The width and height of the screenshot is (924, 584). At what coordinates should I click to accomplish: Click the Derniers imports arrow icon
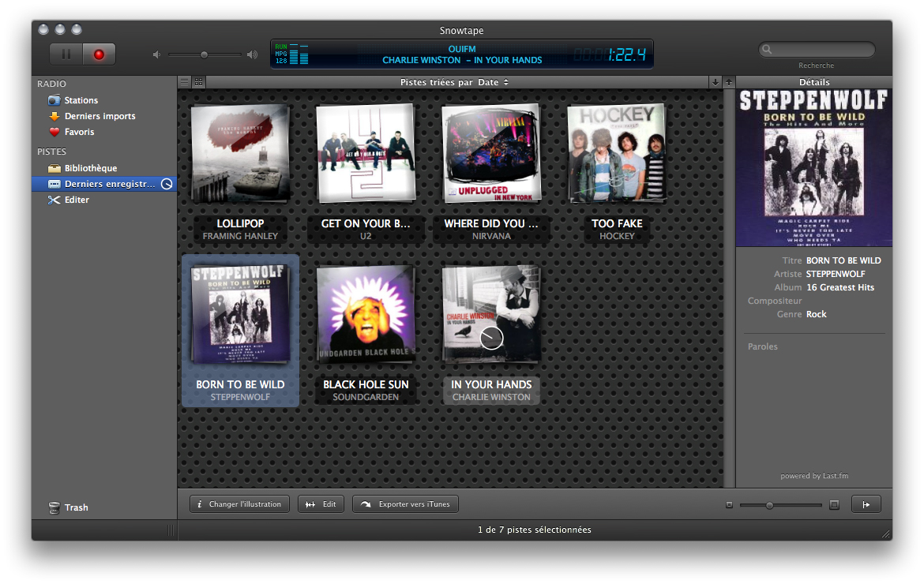[54, 116]
